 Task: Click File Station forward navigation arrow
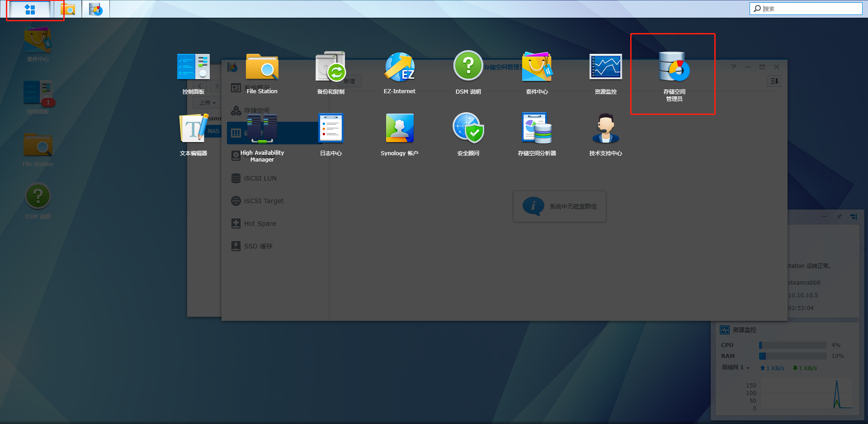pos(217,86)
